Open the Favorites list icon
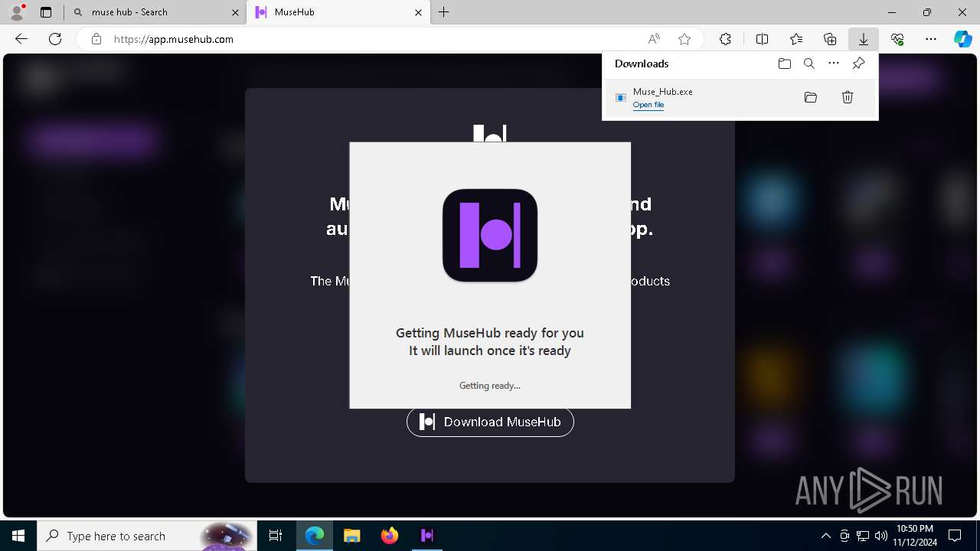The height and width of the screenshot is (551, 980). click(x=796, y=39)
